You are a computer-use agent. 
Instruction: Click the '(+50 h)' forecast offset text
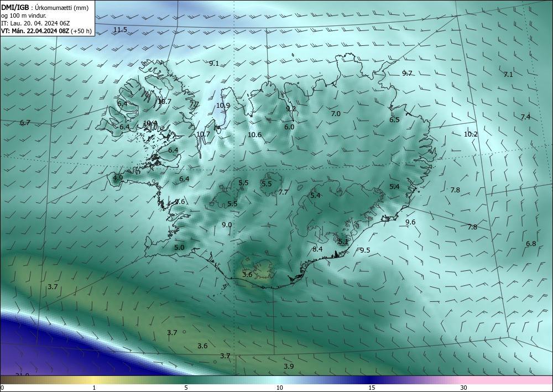click(81, 31)
